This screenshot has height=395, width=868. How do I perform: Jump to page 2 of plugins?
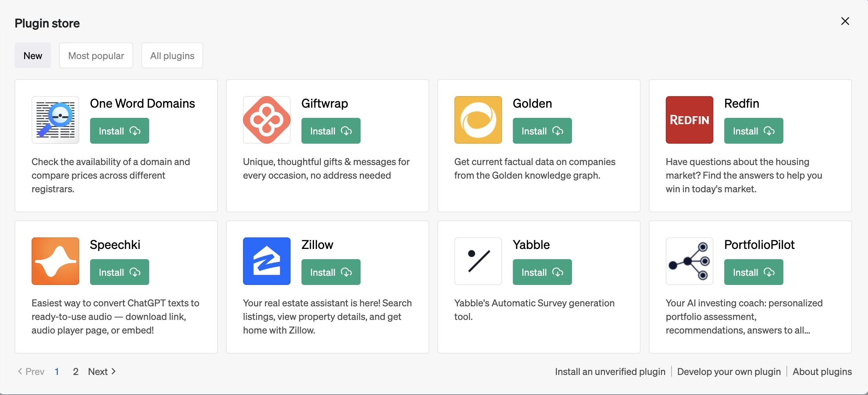tap(75, 372)
